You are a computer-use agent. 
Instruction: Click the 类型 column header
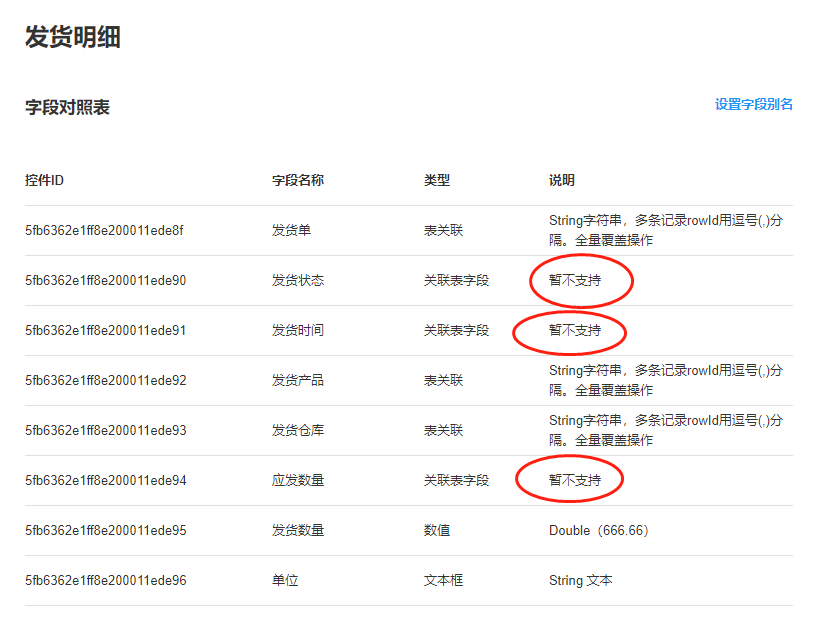(437, 180)
